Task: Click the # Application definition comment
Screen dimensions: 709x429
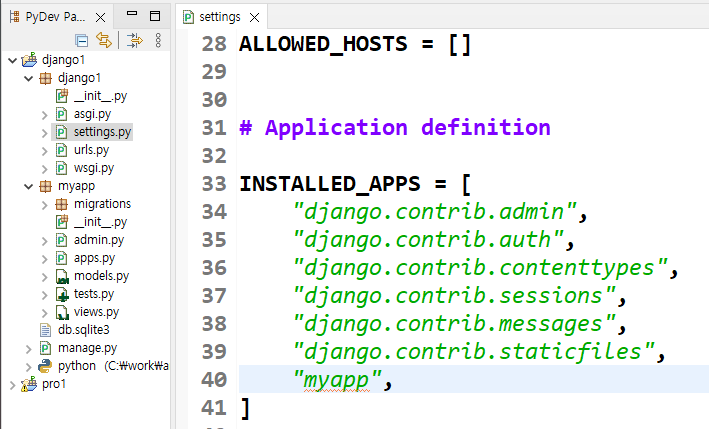Action: coord(395,128)
